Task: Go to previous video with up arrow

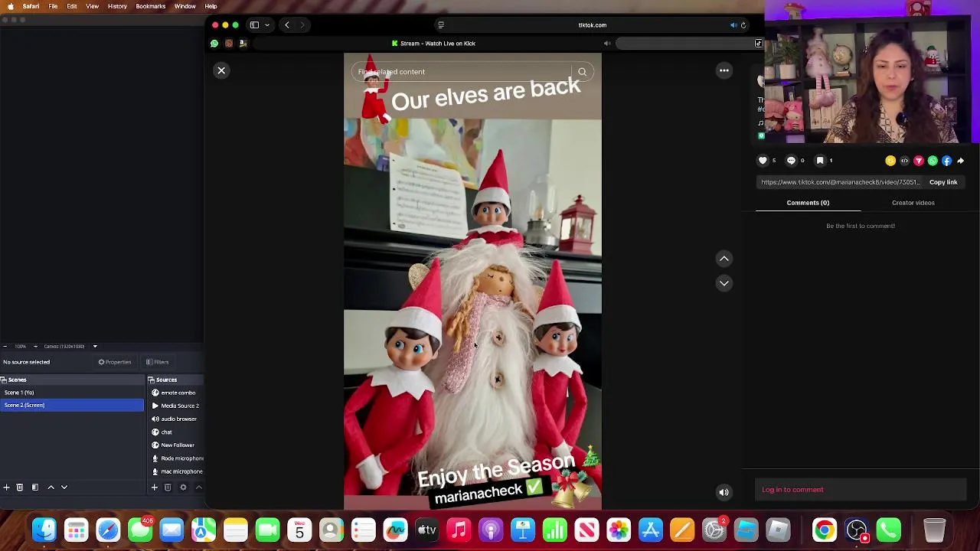Action: [x=724, y=259]
